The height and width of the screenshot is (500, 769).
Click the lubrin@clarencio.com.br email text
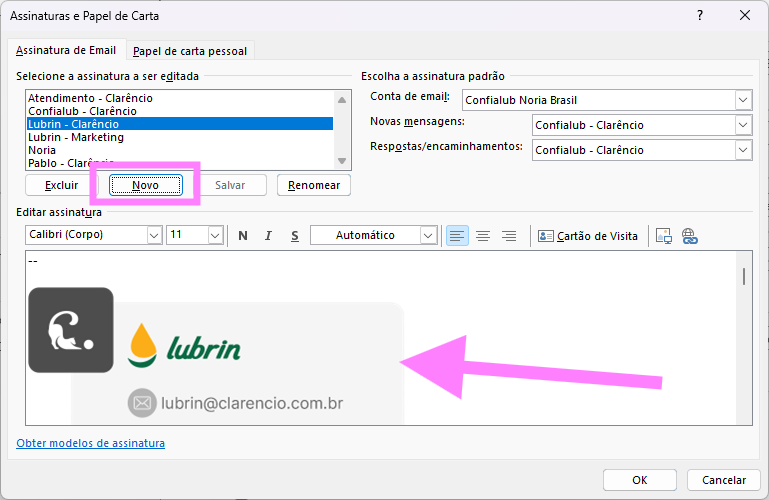252,403
